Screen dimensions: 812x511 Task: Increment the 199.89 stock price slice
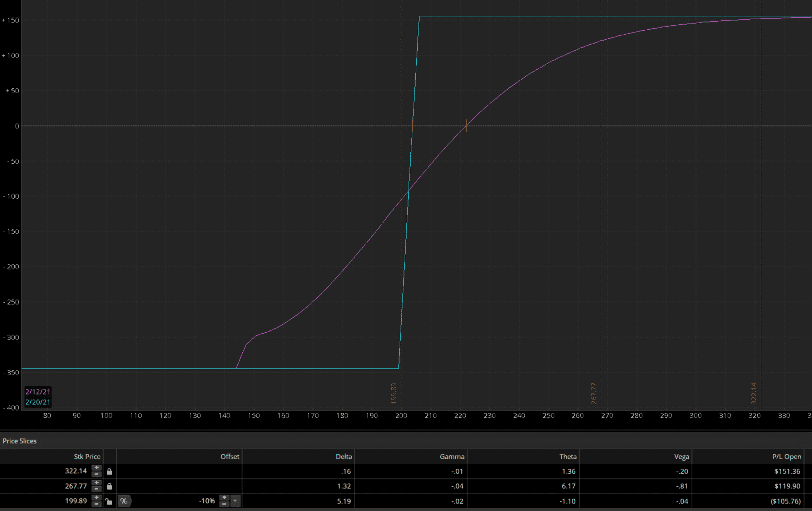point(96,498)
